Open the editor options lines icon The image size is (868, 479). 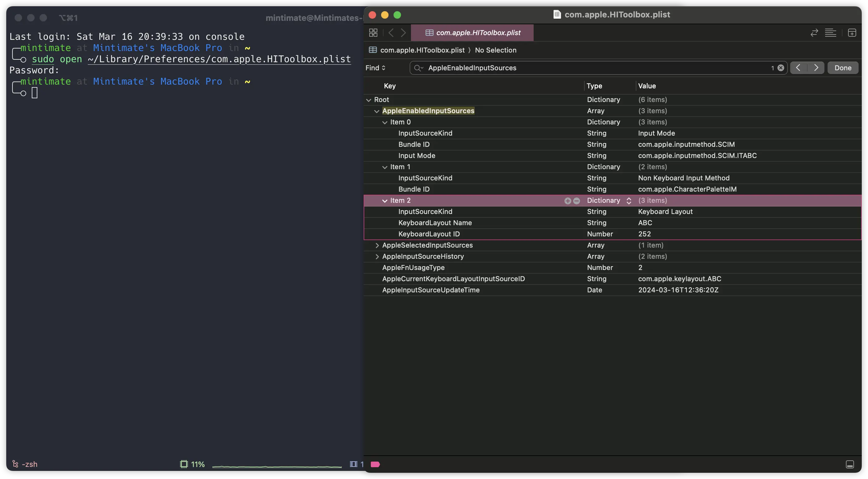(x=830, y=33)
